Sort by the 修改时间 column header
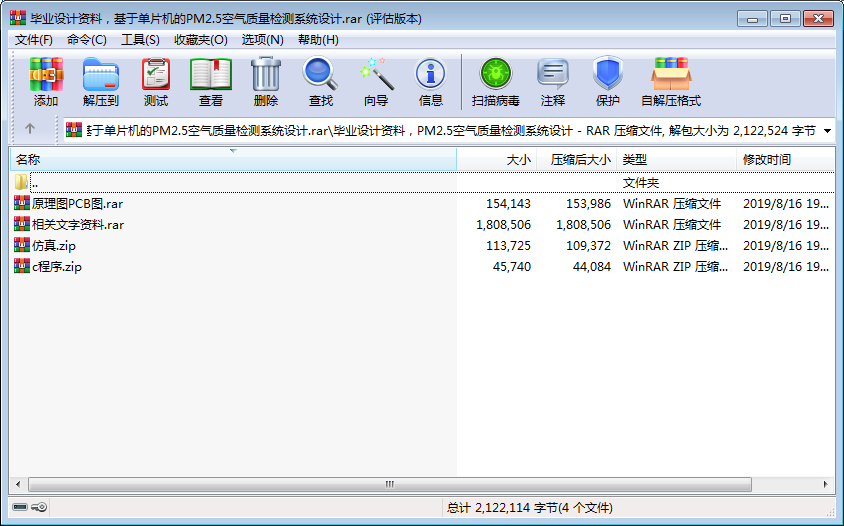 (x=785, y=159)
